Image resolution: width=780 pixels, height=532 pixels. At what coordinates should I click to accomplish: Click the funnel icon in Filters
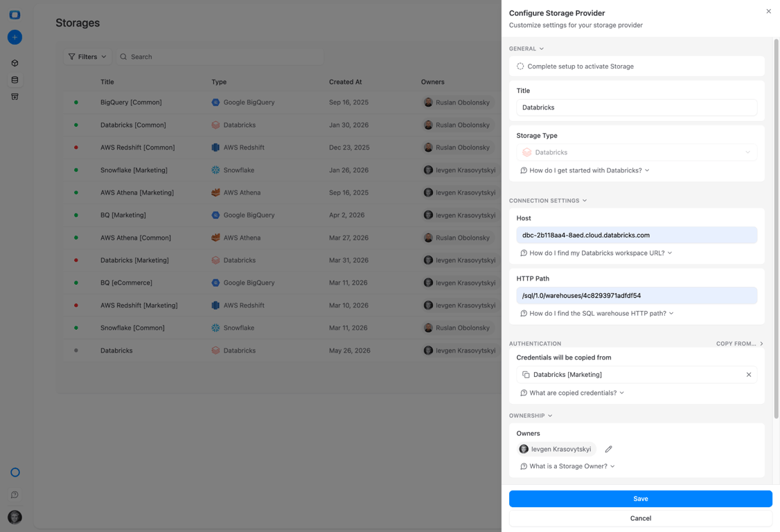[x=71, y=57]
